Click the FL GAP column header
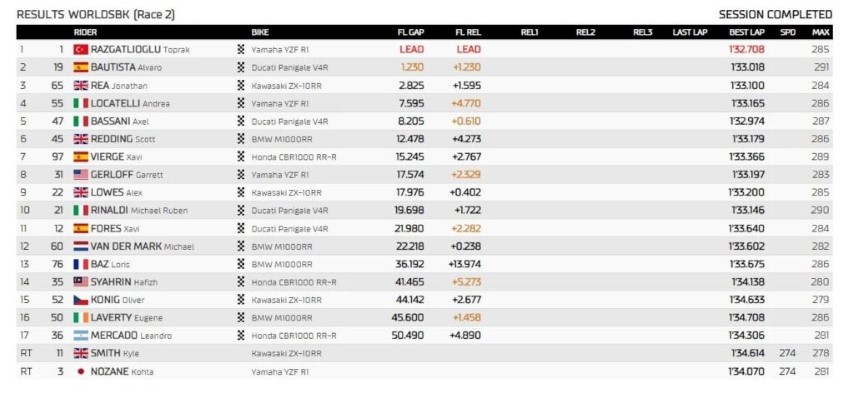Viewport: 854px width, 394px height. click(x=411, y=32)
